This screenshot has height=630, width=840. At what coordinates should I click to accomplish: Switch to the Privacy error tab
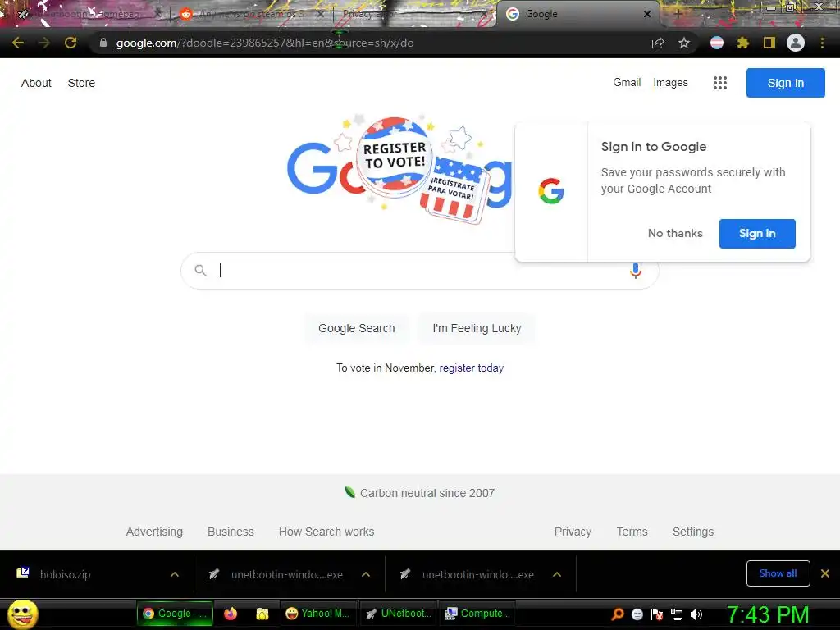[413, 14]
